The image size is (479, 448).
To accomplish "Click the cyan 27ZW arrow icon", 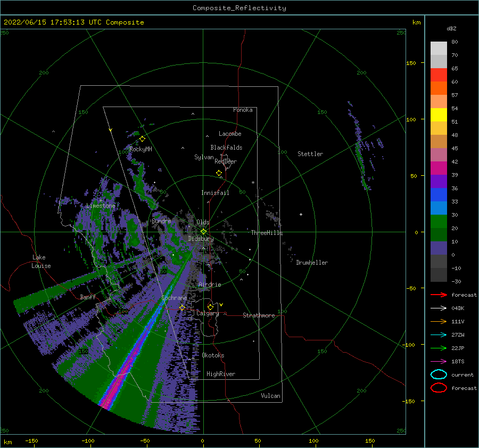I will [x=439, y=335].
